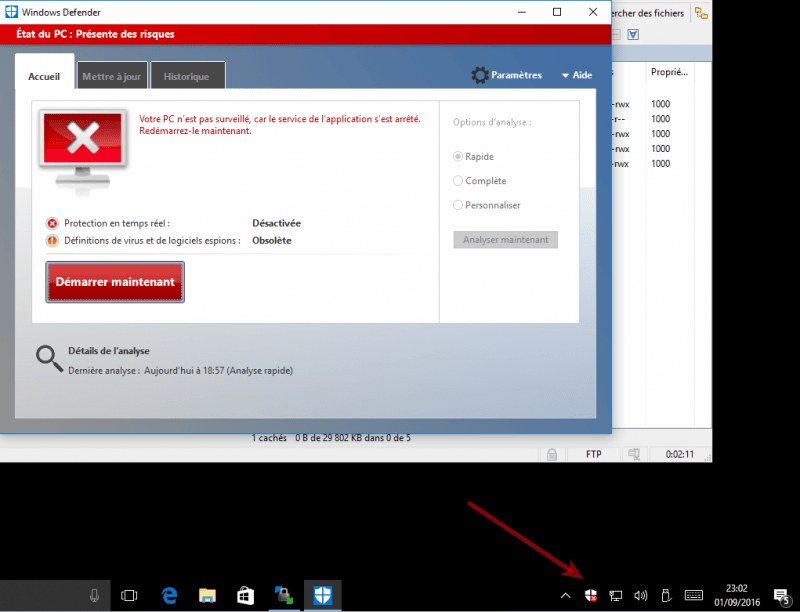
Task: Click the -r-- permissions entry
Action: (619, 119)
